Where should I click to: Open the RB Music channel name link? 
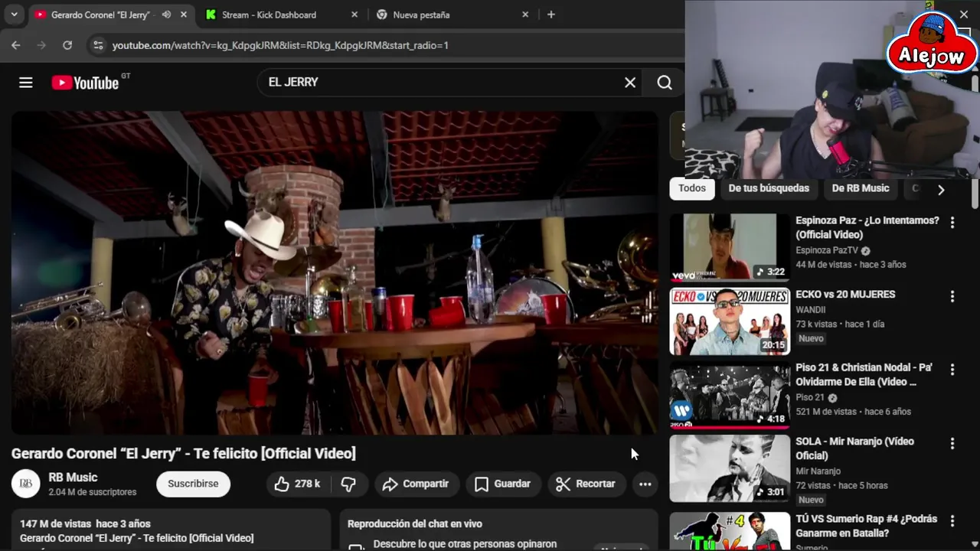(x=73, y=478)
